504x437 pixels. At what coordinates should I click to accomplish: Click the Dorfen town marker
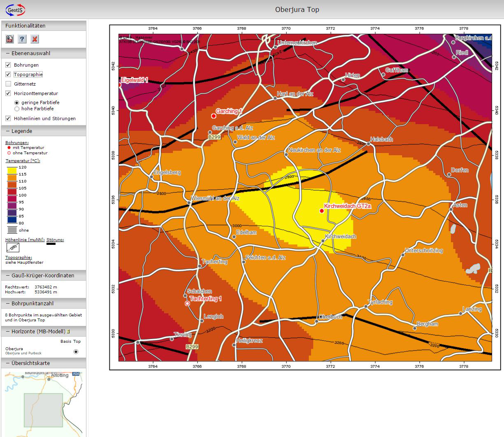point(449,174)
